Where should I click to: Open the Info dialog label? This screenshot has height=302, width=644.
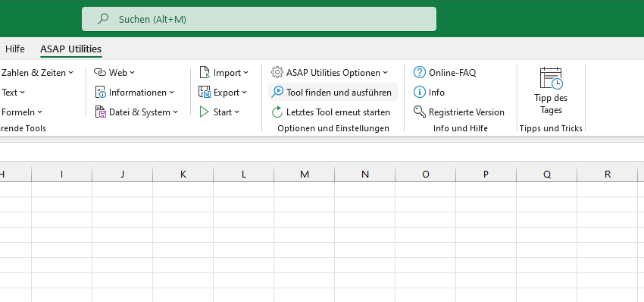pos(436,93)
